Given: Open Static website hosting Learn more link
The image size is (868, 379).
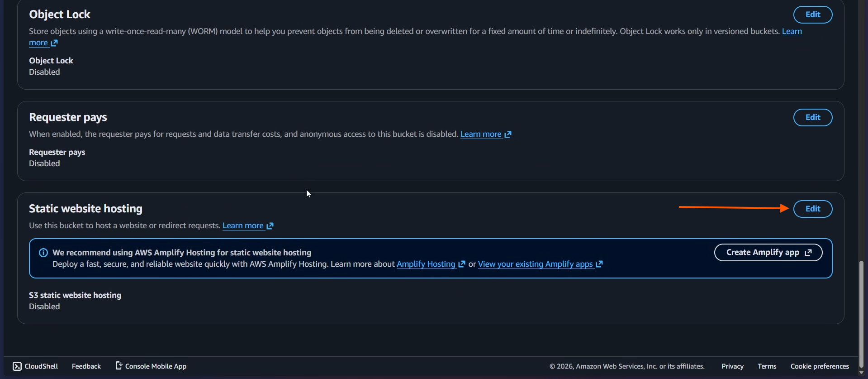Looking at the screenshot, I should (243, 225).
